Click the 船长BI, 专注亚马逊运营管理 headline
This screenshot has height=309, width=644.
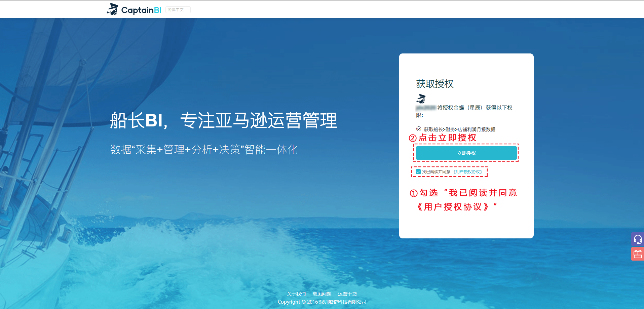pyautogui.click(x=224, y=120)
